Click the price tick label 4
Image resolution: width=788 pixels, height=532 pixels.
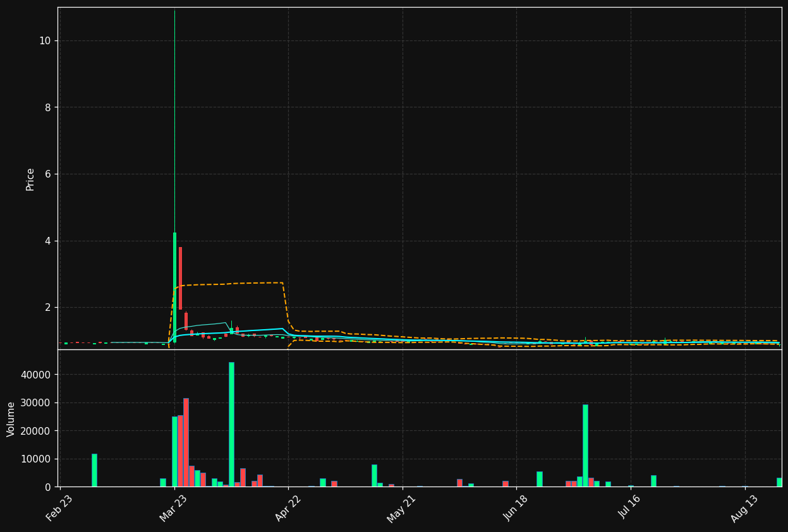point(48,241)
